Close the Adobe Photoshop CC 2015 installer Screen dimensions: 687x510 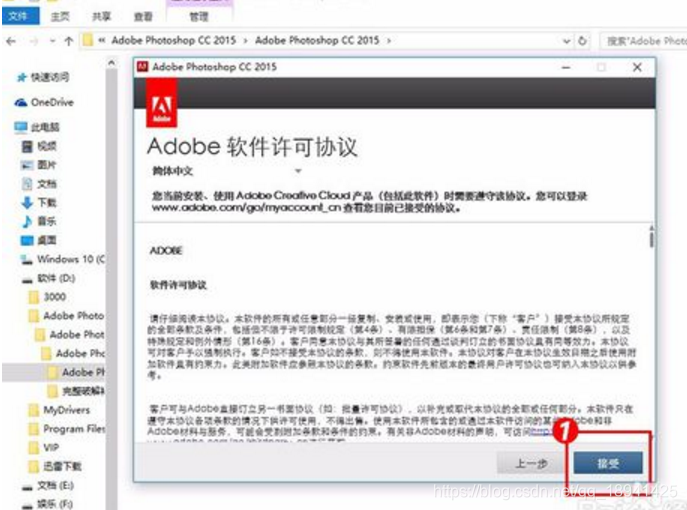(637, 67)
